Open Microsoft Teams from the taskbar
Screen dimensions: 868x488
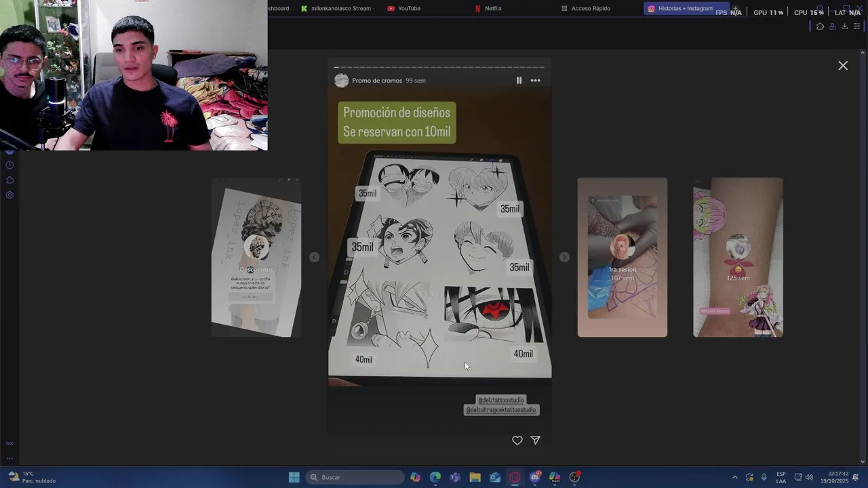click(455, 477)
